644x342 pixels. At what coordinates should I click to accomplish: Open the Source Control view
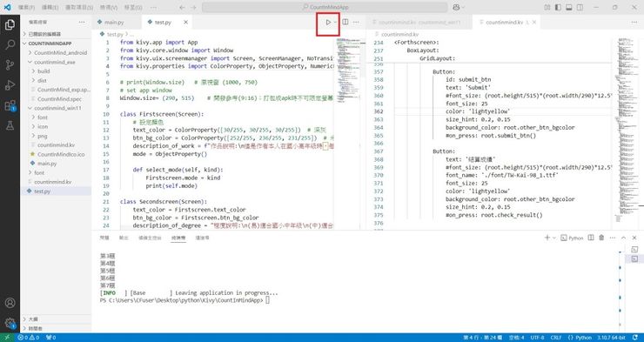(10, 65)
